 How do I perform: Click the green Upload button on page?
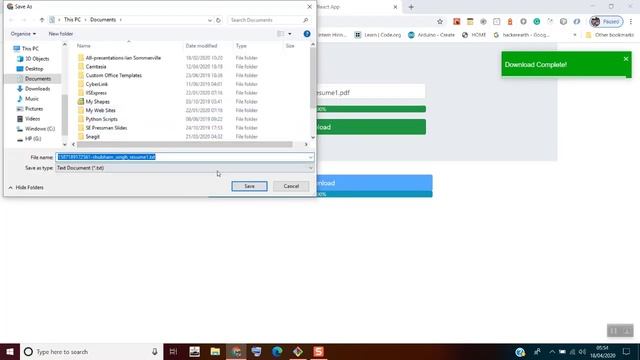click(371, 127)
